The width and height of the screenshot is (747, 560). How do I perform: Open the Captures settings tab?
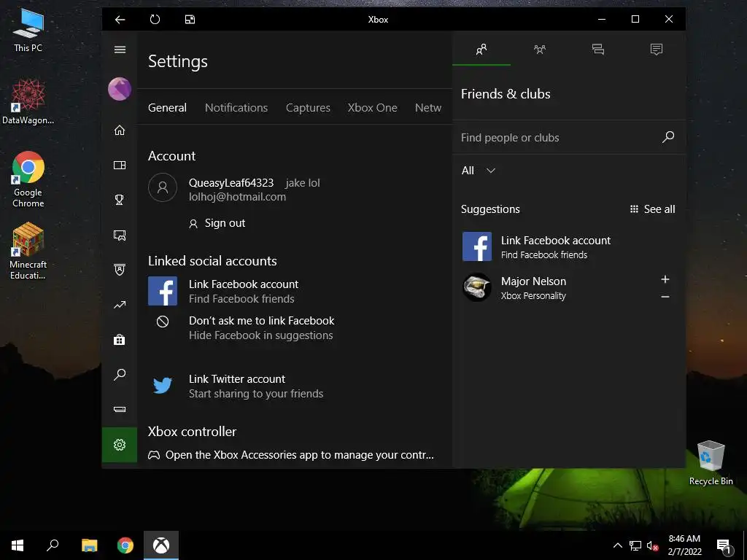pos(308,108)
